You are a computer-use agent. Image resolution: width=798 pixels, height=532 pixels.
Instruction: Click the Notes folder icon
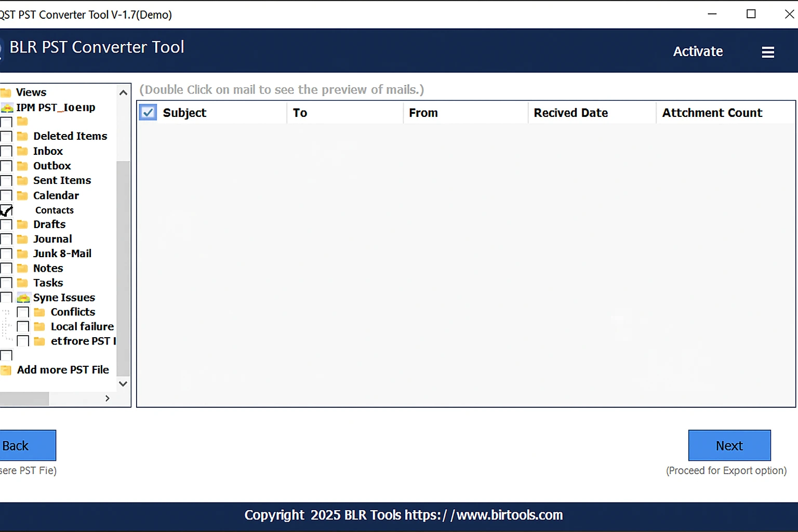coord(22,268)
